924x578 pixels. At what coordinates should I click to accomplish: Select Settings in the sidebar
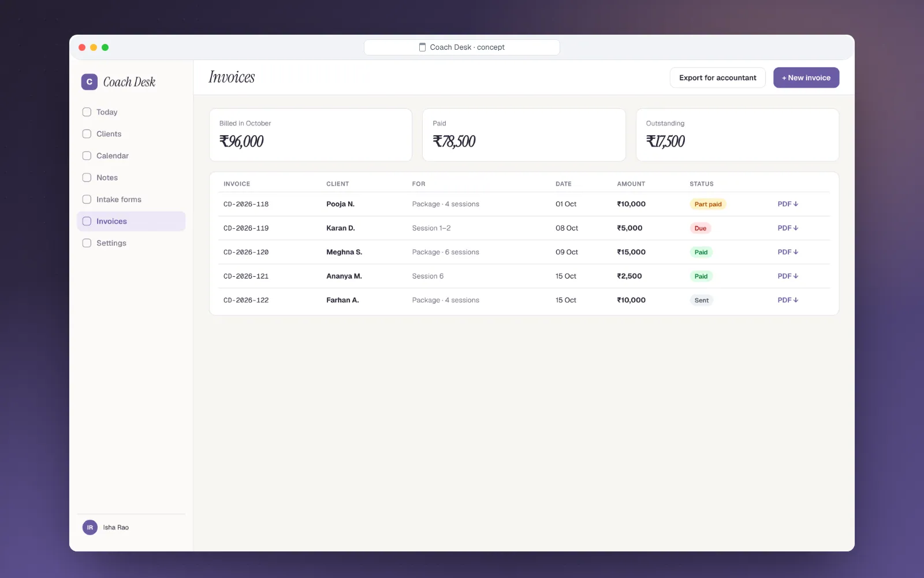tap(131, 243)
